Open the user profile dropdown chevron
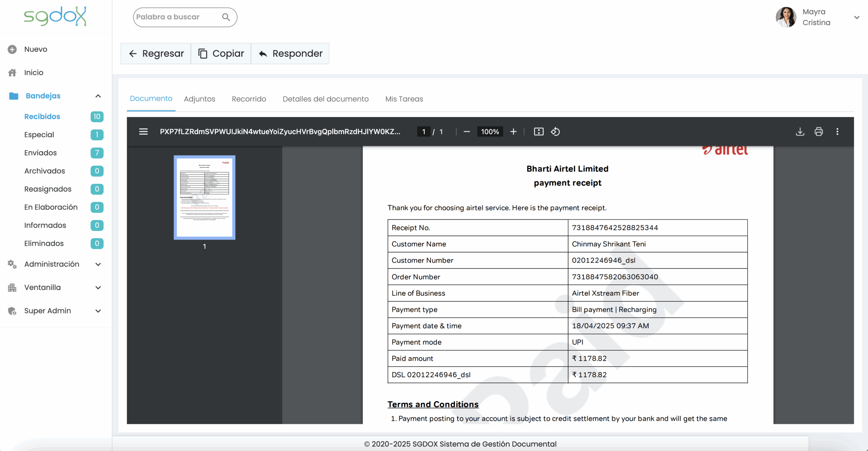The height and width of the screenshot is (451, 868). click(857, 17)
